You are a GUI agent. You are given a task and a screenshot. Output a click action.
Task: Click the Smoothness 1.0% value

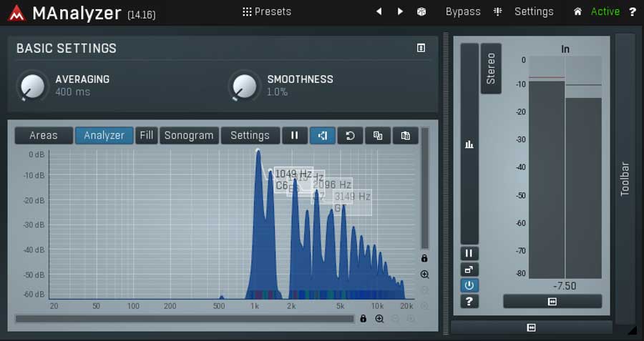[277, 92]
